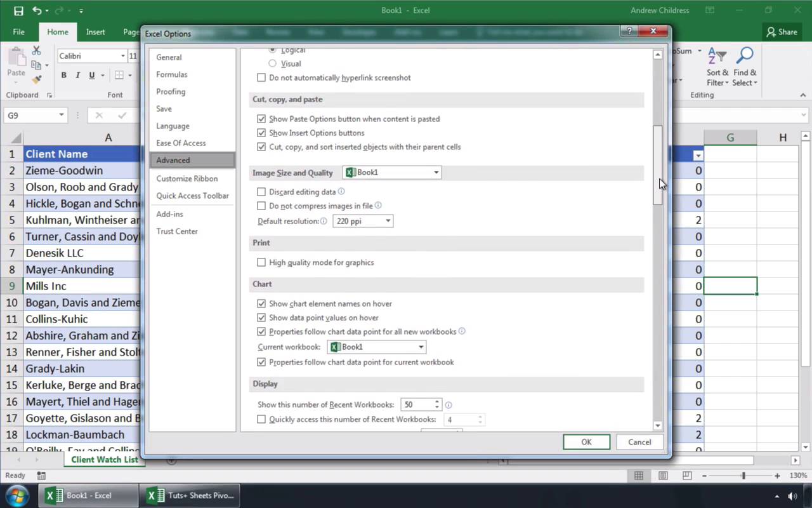Click the Excel Options help question mark
The image size is (812, 508).
629,31
